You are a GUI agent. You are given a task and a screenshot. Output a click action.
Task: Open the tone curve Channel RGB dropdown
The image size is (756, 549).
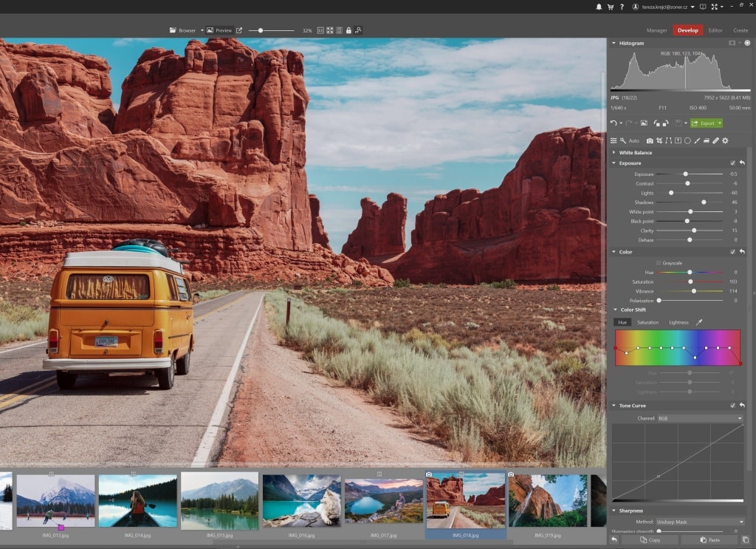(699, 419)
